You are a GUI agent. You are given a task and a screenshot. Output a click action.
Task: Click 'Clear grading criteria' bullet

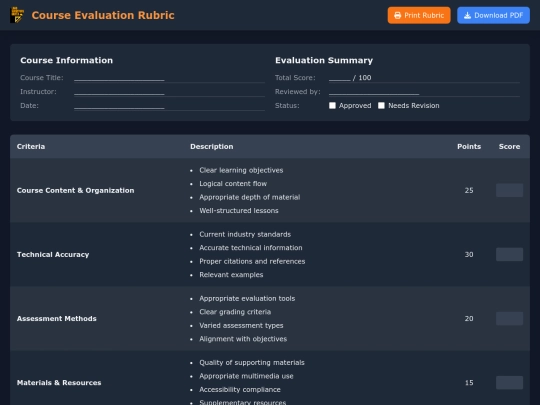point(235,312)
